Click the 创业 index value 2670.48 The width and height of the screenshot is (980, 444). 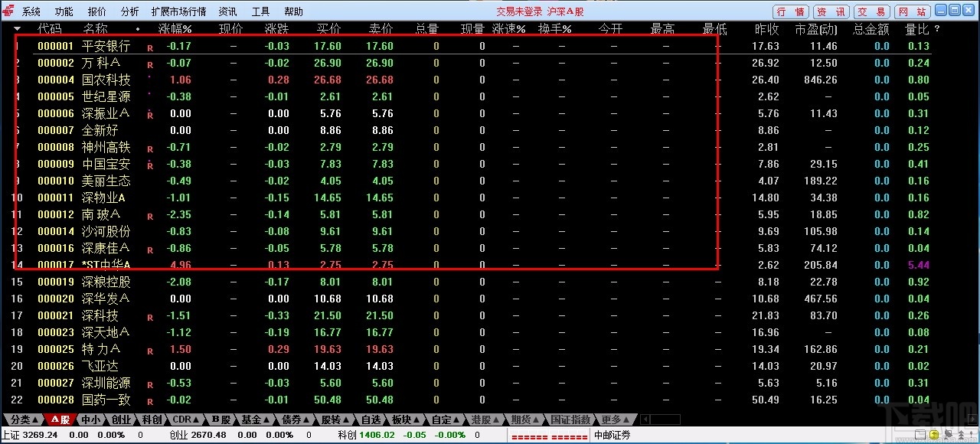pos(207,435)
